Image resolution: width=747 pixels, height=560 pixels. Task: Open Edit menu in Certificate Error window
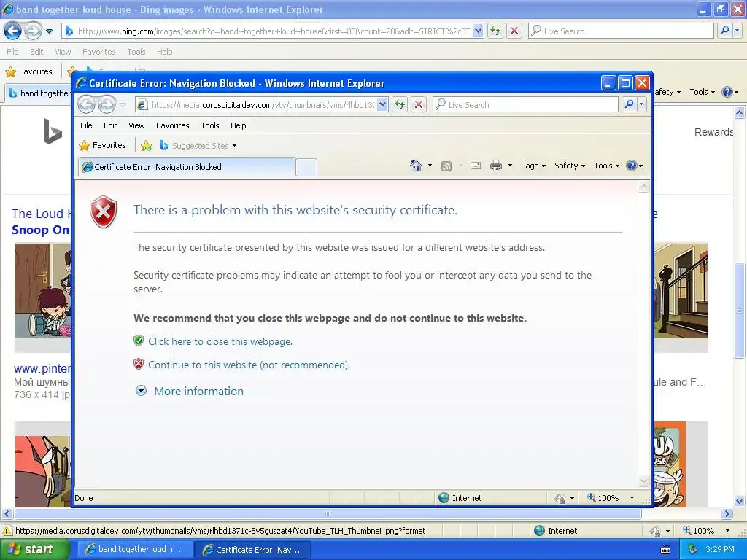click(x=110, y=125)
